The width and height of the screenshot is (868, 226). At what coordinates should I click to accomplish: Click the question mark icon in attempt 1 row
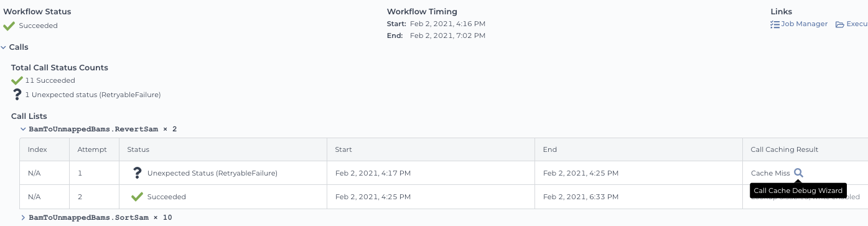pos(138,173)
